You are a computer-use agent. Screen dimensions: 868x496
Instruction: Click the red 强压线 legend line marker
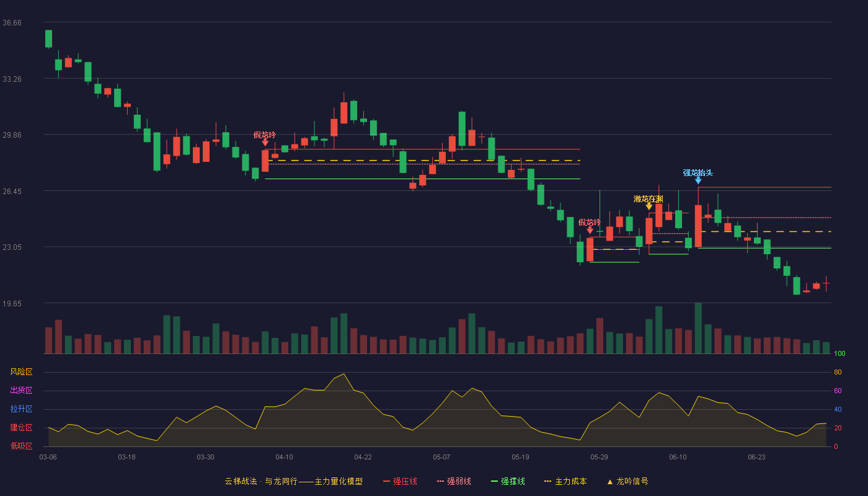(386, 482)
